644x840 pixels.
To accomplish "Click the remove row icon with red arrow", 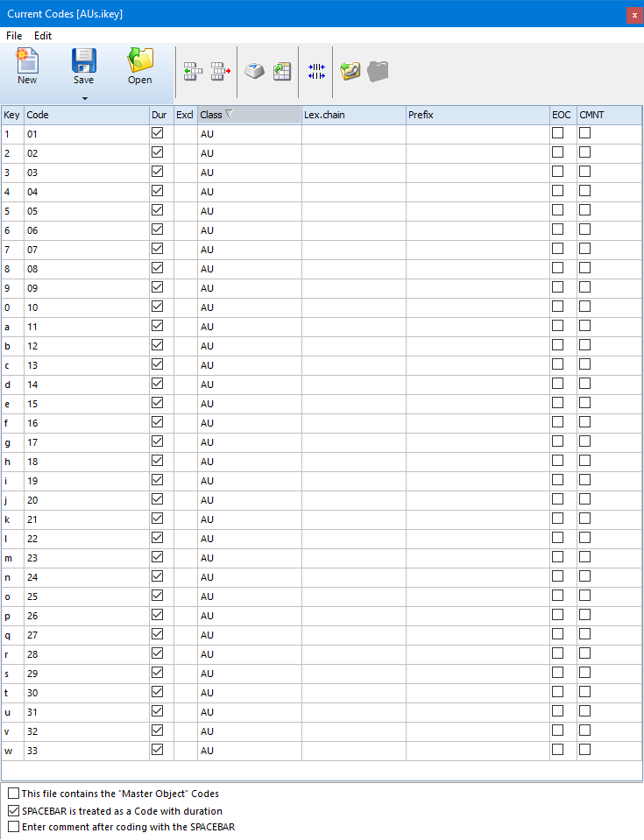I will [220, 71].
